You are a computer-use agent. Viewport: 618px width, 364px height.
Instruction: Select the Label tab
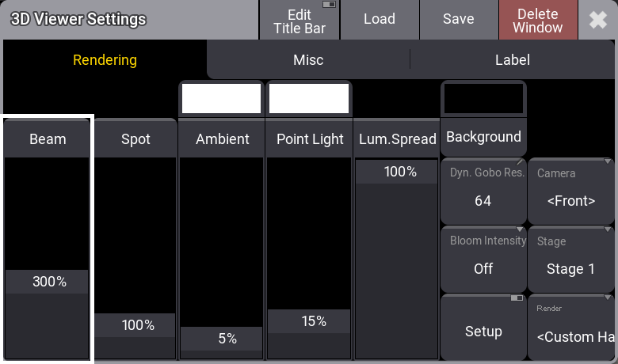(x=512, y=60)
